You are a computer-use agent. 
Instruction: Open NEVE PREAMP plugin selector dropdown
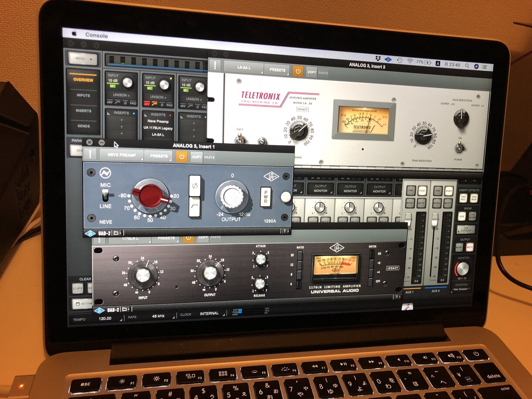(x=123, y=155)
